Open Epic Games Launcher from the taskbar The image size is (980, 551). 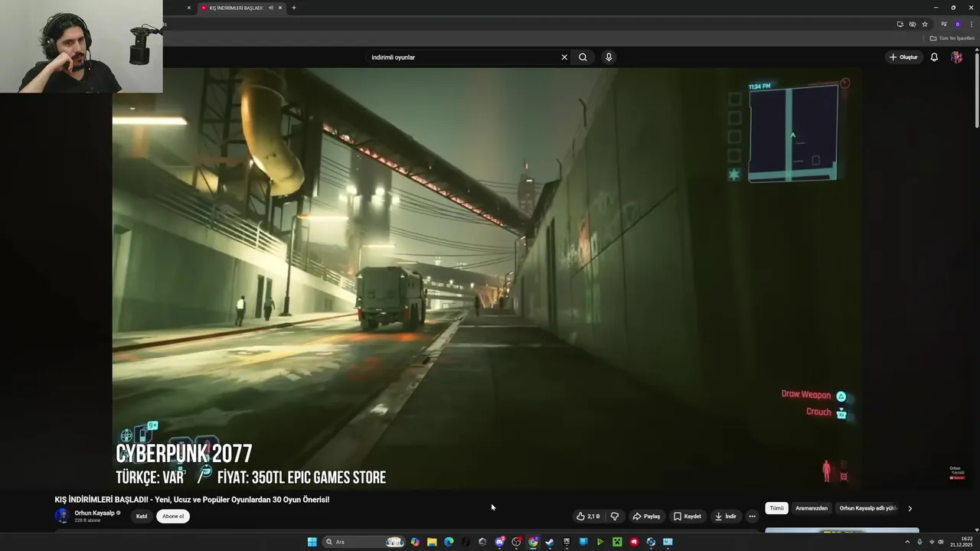[x=567, y=542]
